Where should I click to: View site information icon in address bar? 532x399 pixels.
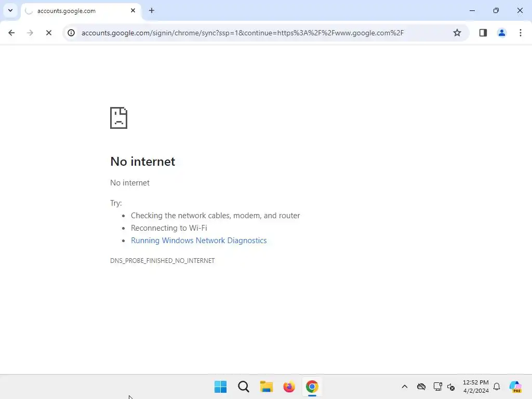coord(71,33)
